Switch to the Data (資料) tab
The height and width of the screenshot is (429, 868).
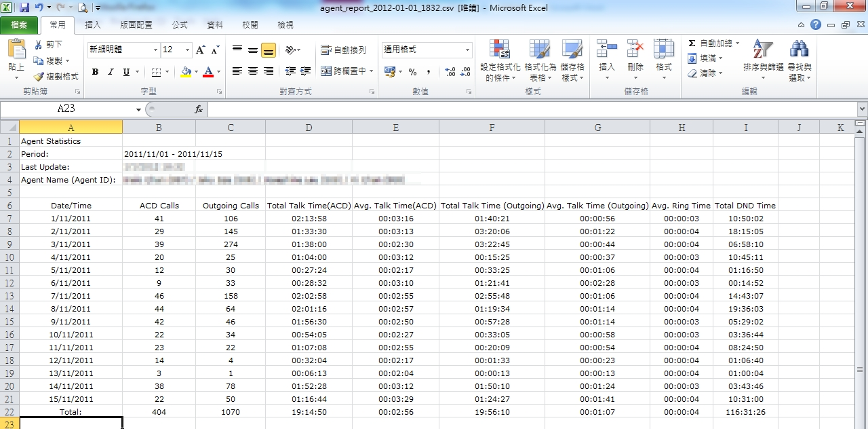tap(215, 25)
